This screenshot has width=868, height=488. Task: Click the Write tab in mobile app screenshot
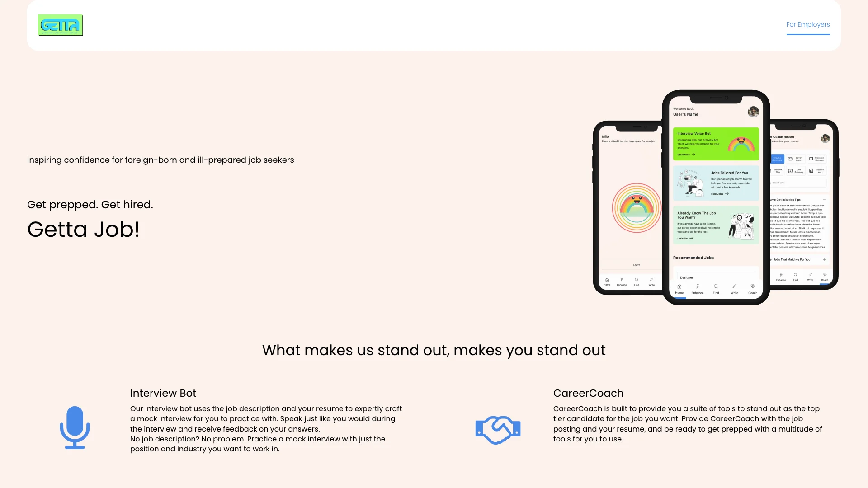tap(735, 291)
